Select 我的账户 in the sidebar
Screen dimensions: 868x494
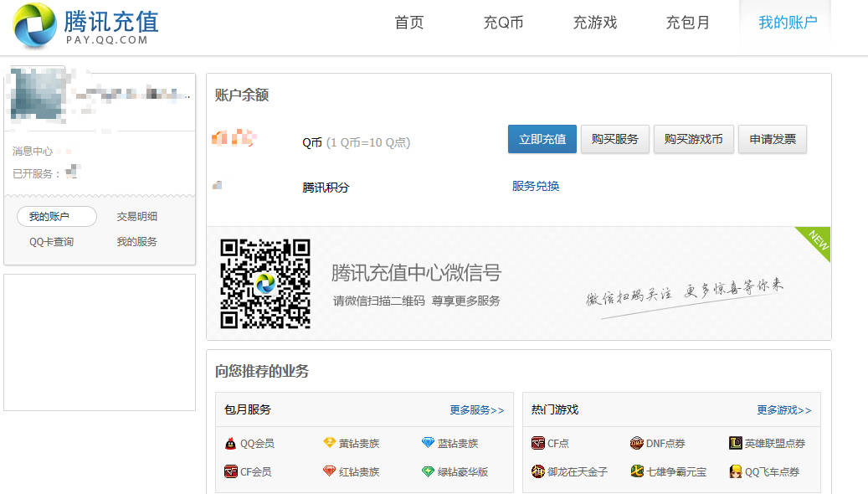click(56, 217)
